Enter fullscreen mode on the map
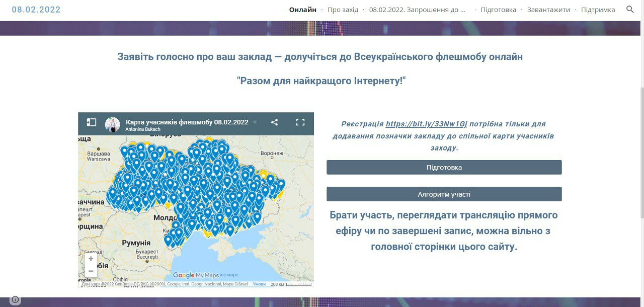 coord(300,122)
